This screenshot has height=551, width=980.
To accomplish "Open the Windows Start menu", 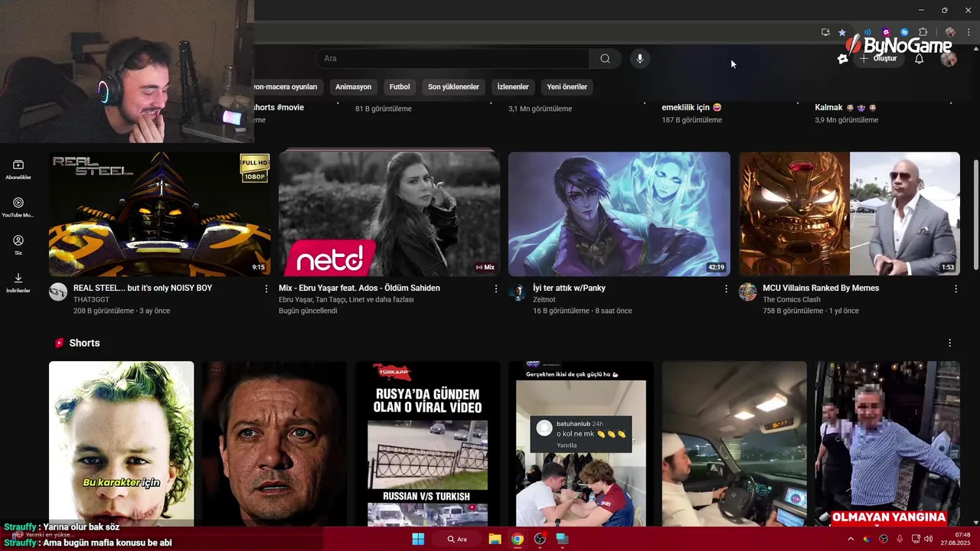I will [x=418, y=539].
